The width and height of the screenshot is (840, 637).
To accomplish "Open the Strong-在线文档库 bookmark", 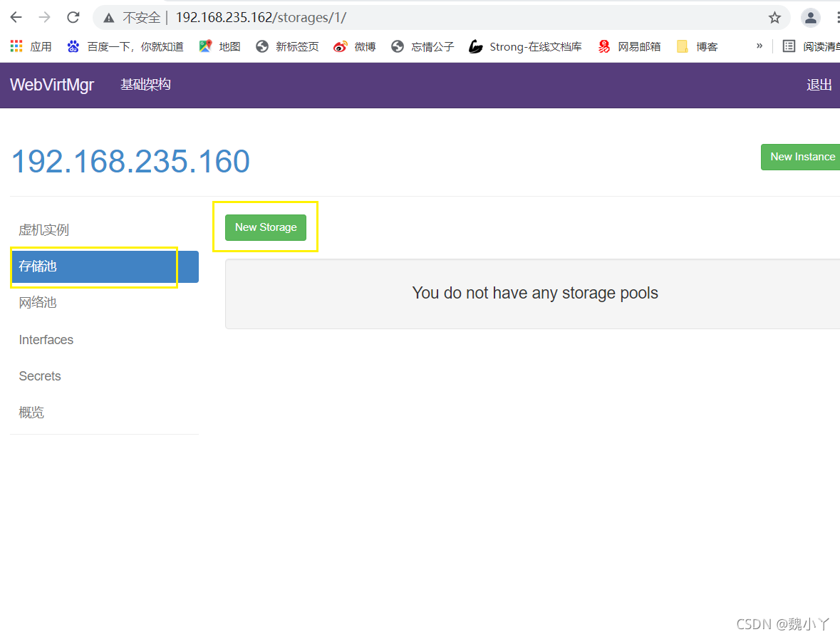I will [x=525, y=46].
